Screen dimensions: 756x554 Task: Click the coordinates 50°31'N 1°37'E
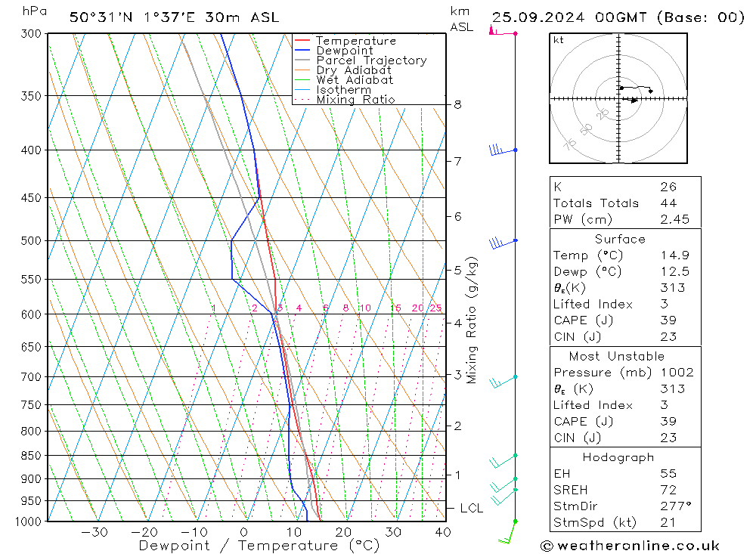132,17
